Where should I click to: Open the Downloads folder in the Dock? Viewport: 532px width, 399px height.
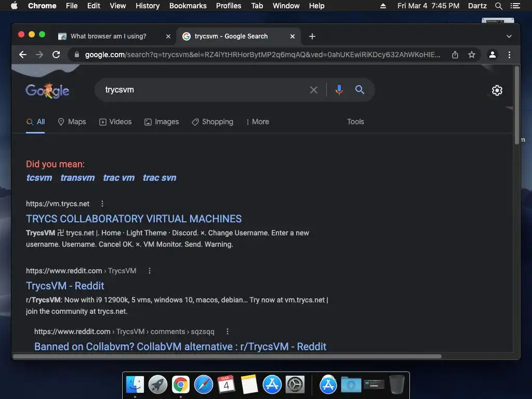(x=351, y=385)
